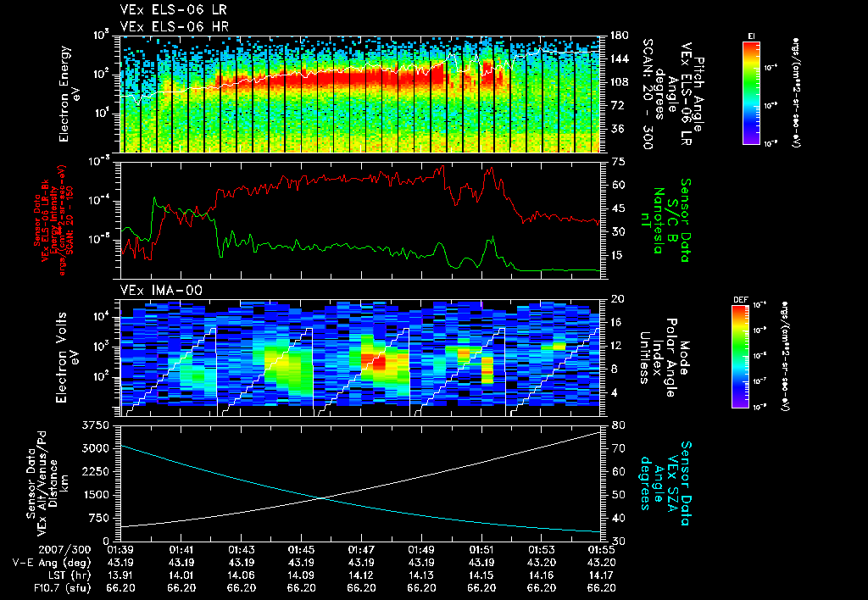
Task: Click the 'Electron Volts eV' axis label
Action: (66, 357)
